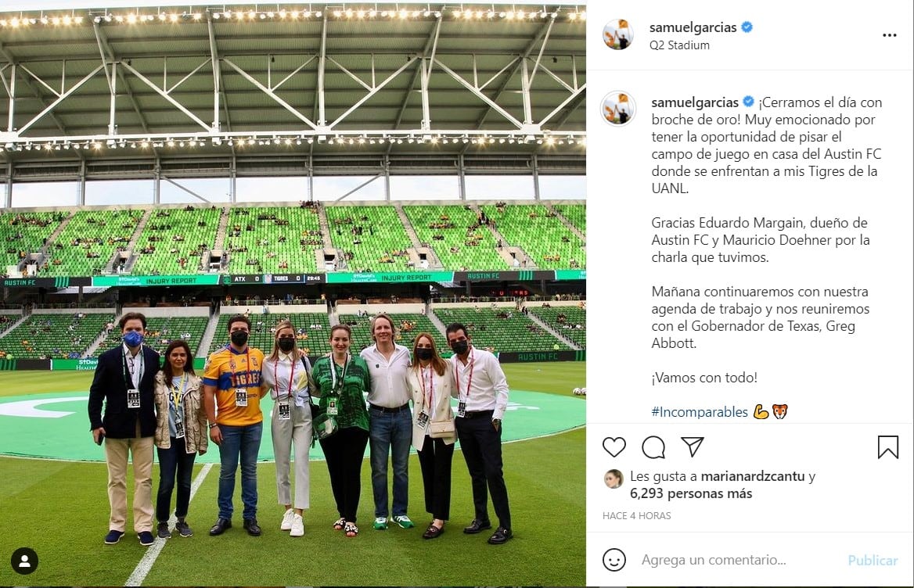Open comments with the speech bubble icon
Image resolution: width=914 pixels, height=588 pixels.
click(x=653, y=447)
